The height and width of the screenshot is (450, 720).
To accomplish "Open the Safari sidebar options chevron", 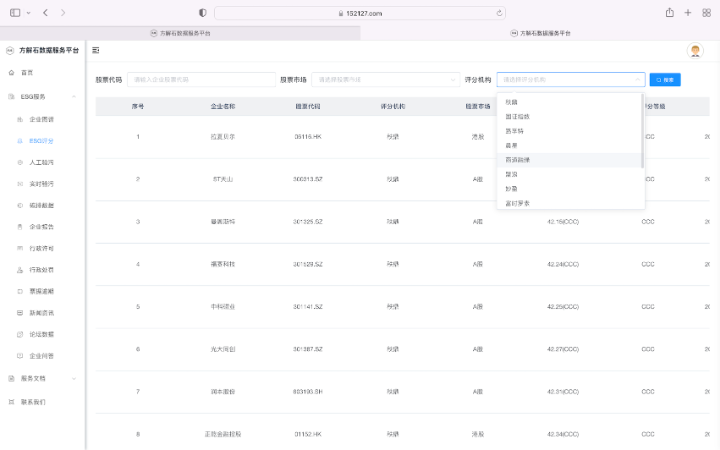I will click(x=28, y=13).
